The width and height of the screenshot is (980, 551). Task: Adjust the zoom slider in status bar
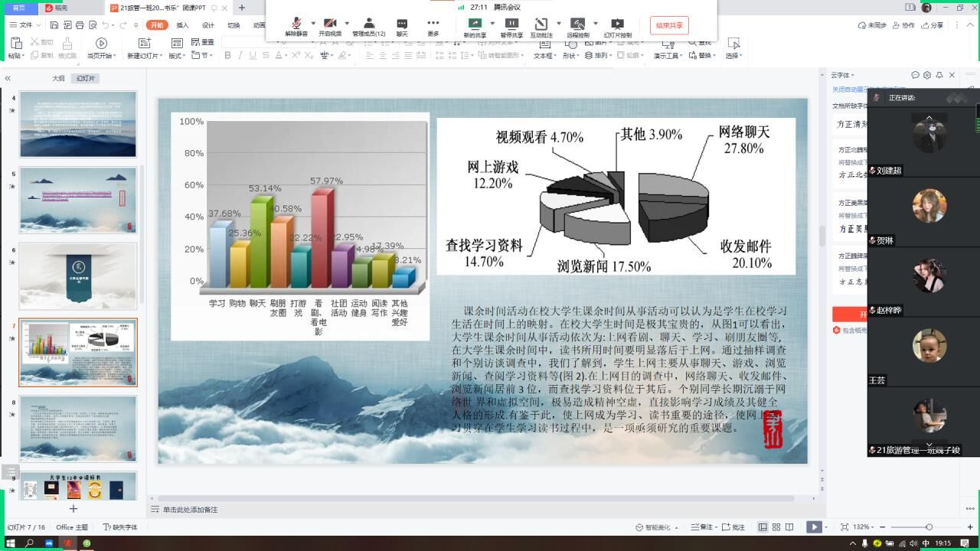point(929,527)
